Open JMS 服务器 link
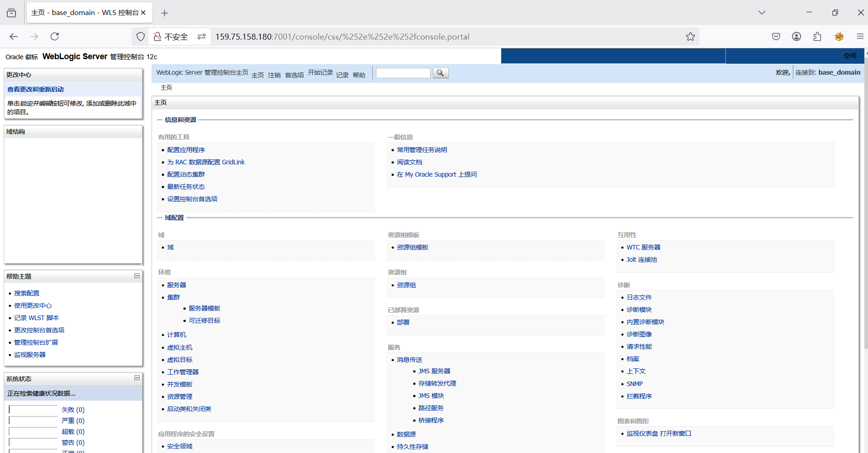The width and height of the screenshot is (868, 453). coord(435,371)
